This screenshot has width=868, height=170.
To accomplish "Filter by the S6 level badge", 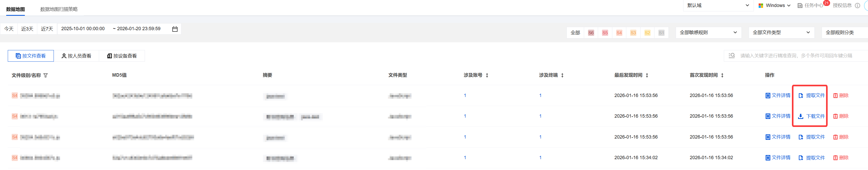I will tap(591, 33).
